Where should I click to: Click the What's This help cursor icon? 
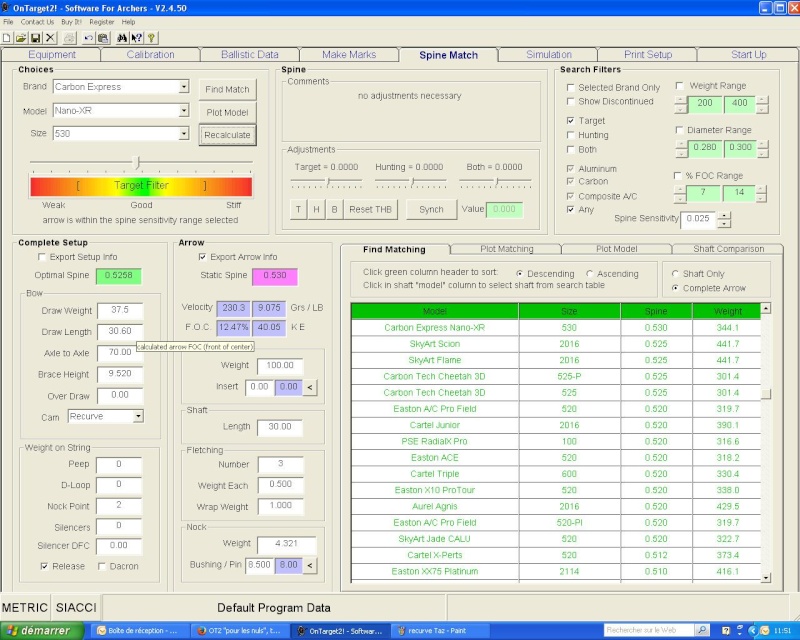[136, 38]
